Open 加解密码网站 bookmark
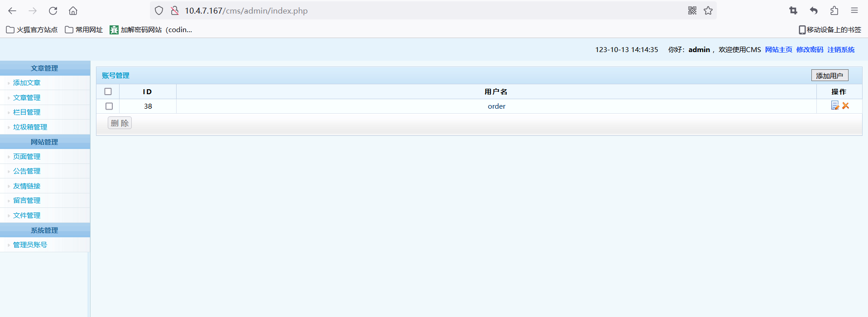Image resolution: width=868 pixels, height=317 pixels. (x=151, y=29)
